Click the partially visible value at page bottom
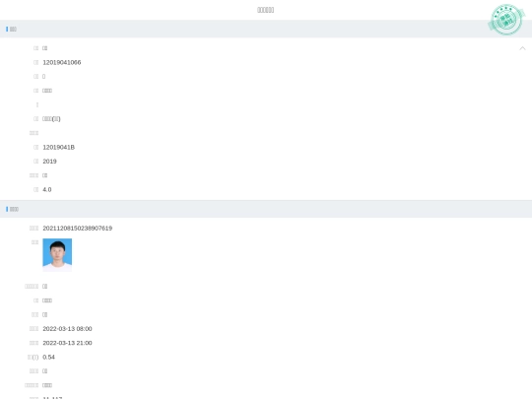 (52, 397)
